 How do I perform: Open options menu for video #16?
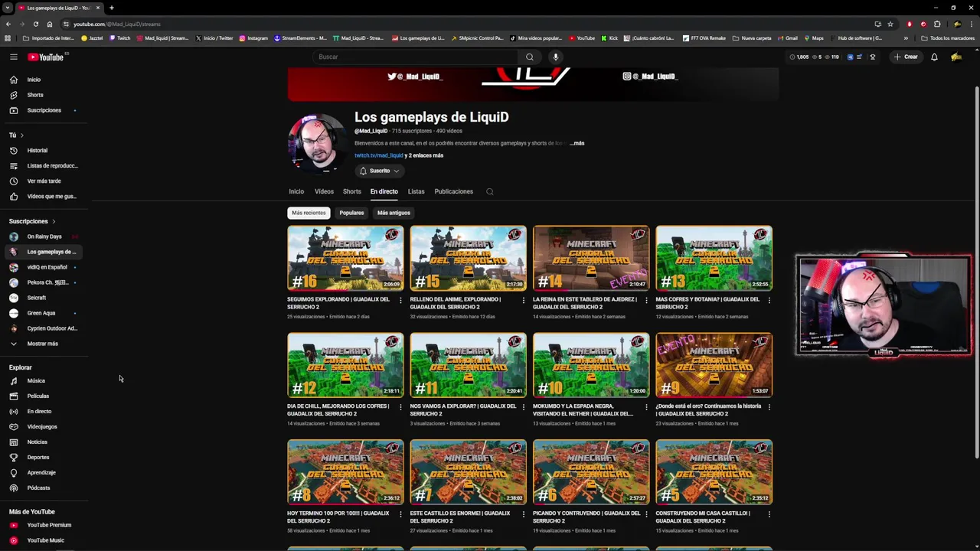(400, 300)
